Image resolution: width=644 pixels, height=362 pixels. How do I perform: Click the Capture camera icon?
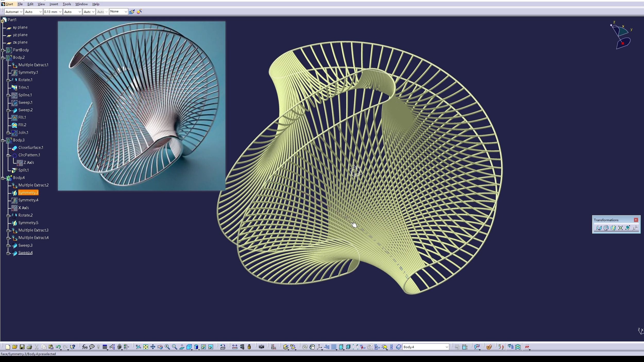tap(261, 347)
